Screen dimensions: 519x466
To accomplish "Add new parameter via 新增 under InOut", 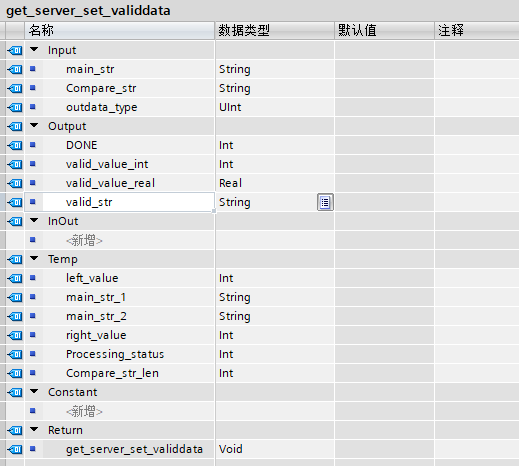I will (84, 240).
